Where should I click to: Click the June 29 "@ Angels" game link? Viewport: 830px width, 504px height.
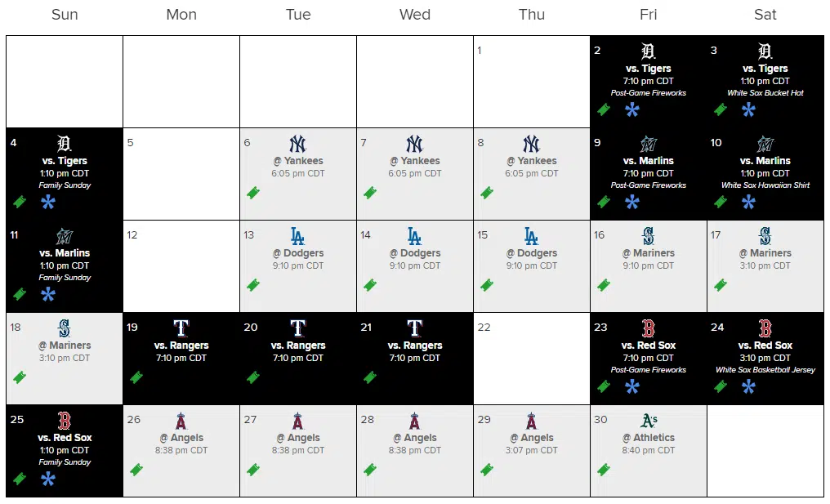point(532,438)
